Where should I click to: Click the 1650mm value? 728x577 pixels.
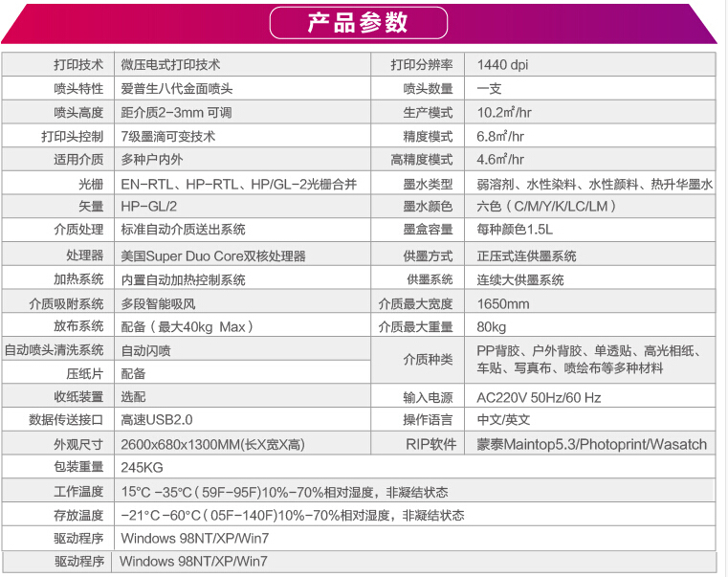point(503,304)
